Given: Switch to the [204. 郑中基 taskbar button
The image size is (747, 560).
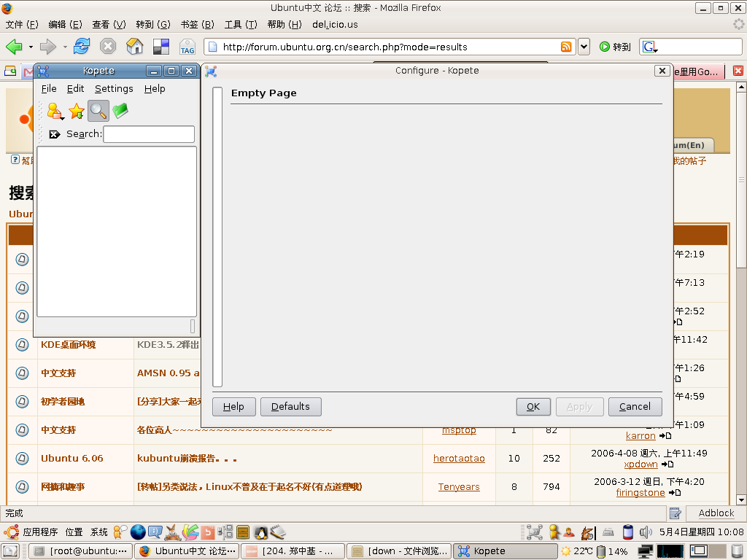Looking at the screenshot, I should (293, 551).
